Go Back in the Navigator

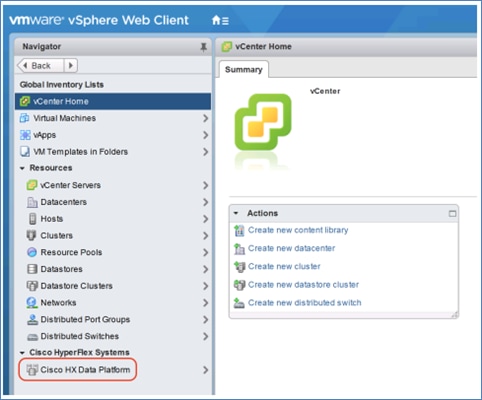40,65
